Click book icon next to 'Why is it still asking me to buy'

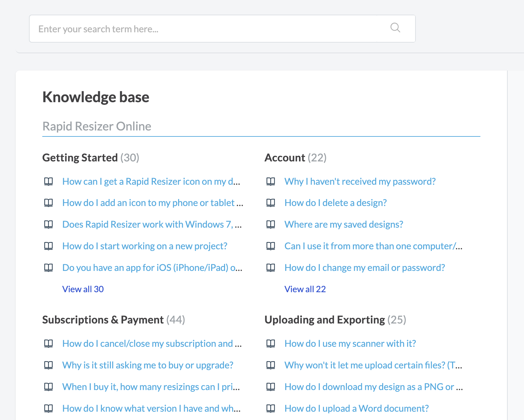[49, 365]
